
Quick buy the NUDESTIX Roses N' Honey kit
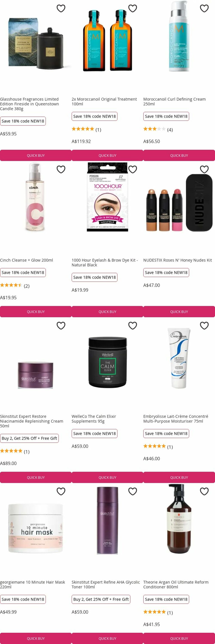179,311
